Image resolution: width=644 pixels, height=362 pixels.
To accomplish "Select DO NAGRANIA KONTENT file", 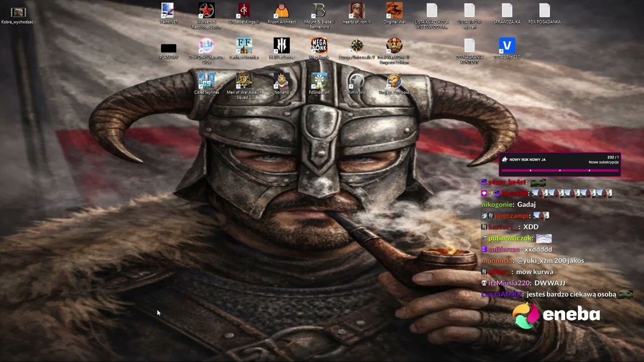I will (x=469, y=51).
